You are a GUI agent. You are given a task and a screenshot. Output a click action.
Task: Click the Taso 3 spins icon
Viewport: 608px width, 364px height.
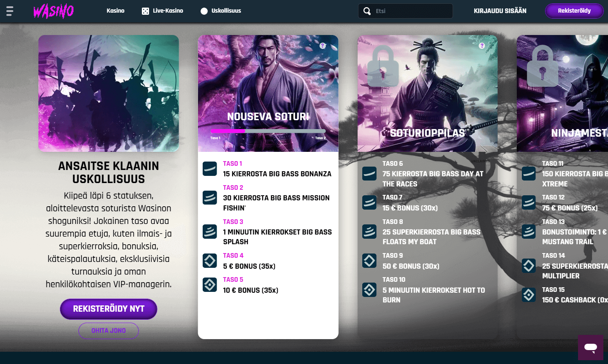(x=210, y=232)
